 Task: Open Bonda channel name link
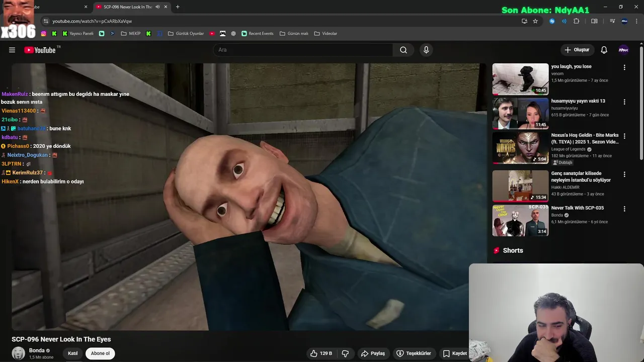pyautogui.click(x=37, y=350)
